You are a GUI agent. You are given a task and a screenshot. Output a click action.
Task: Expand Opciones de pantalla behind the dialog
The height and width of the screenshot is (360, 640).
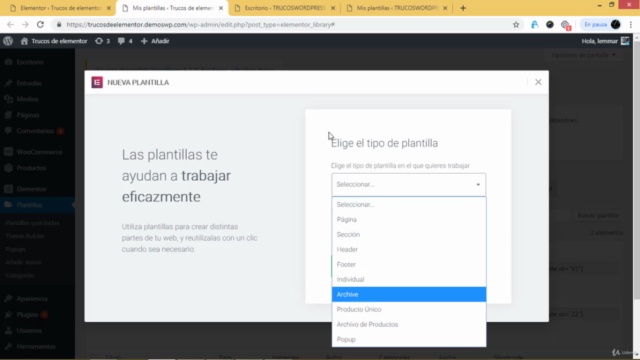[583, 55]
